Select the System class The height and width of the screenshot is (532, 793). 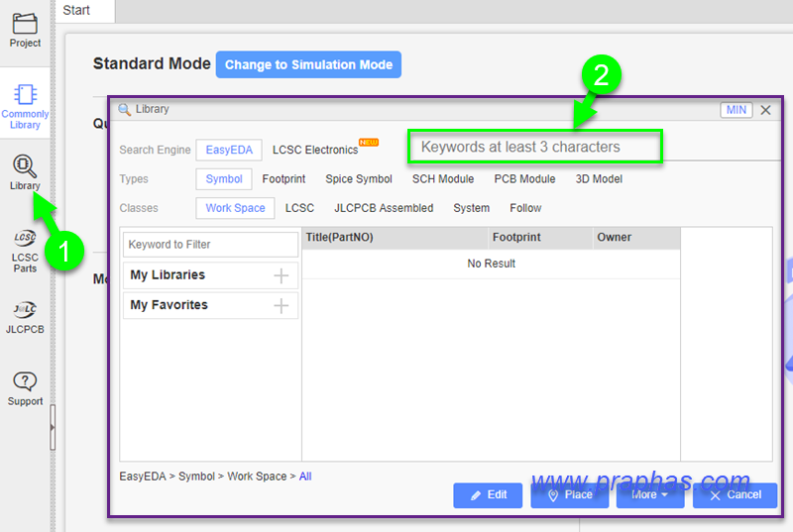click(472, 208)
